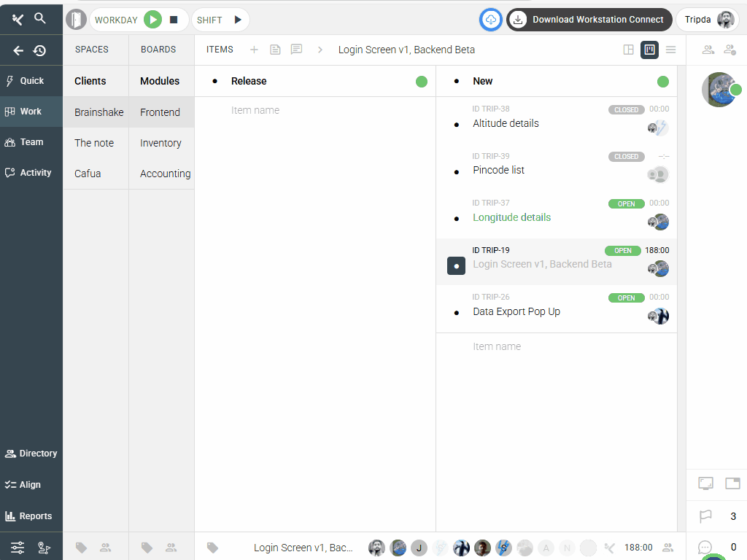747x560 pixels.
Task: Click the cloud download icon
Action: [x=491, y=20]
